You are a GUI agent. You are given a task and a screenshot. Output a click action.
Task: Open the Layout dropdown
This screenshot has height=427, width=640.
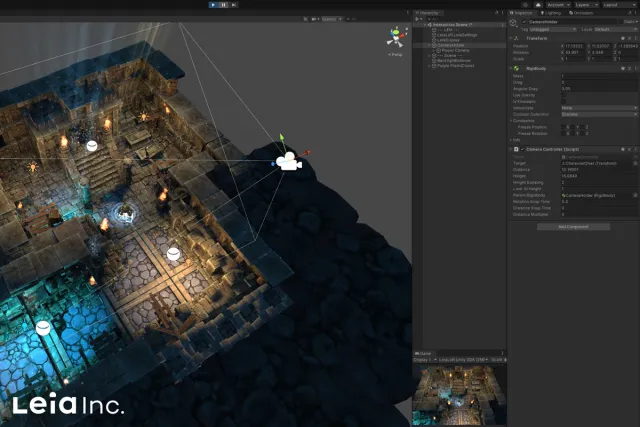coord(618,5)
